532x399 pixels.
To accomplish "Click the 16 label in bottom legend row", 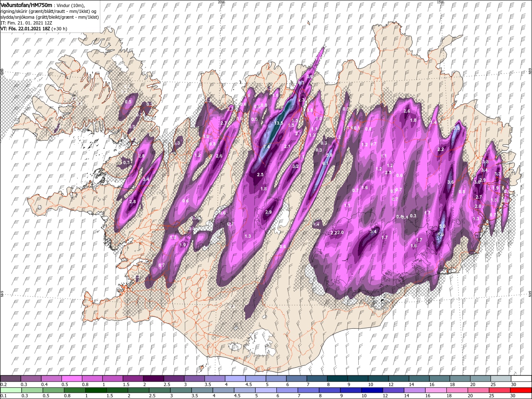I will click(x=428, y=396).
